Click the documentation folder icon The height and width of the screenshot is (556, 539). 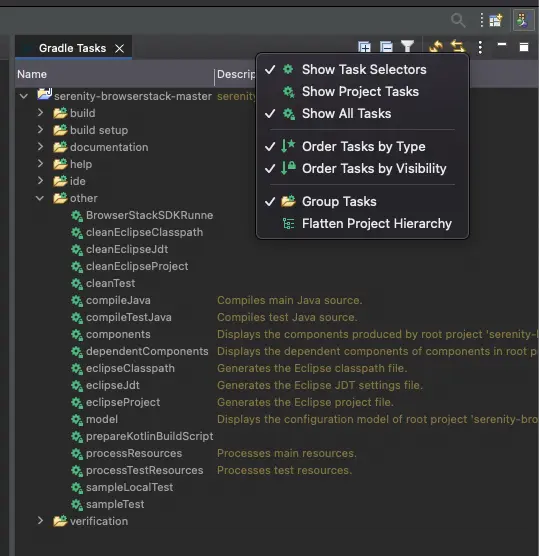tap(60, 147)
